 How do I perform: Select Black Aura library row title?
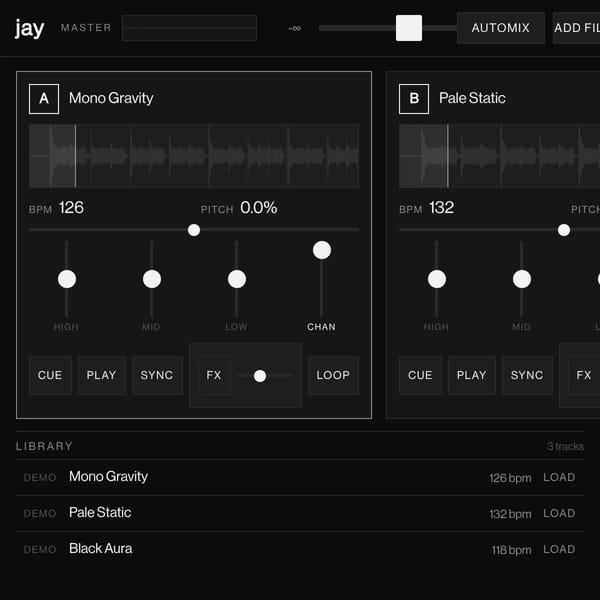(101, 549)
